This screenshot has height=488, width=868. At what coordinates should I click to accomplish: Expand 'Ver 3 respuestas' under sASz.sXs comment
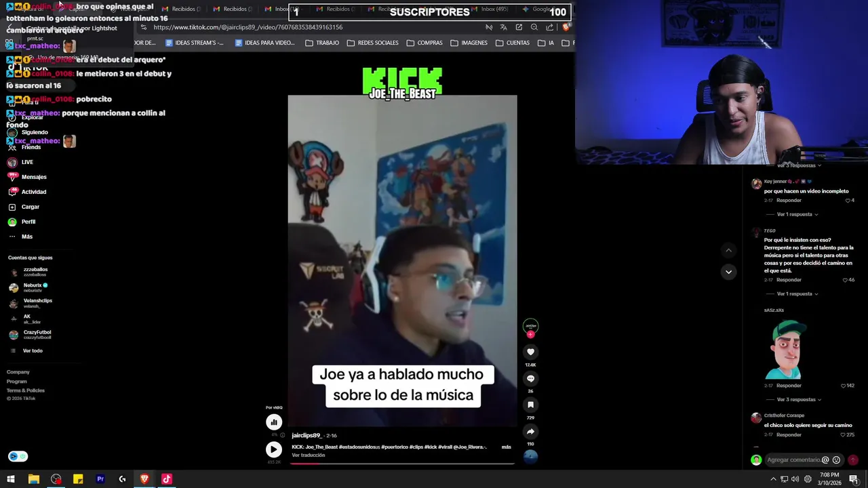coord(799,399)
